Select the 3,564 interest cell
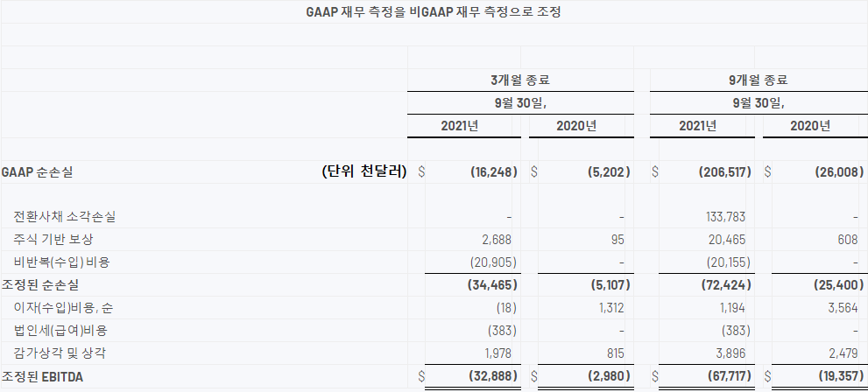 pyautogui.click(x=843, y=308)
